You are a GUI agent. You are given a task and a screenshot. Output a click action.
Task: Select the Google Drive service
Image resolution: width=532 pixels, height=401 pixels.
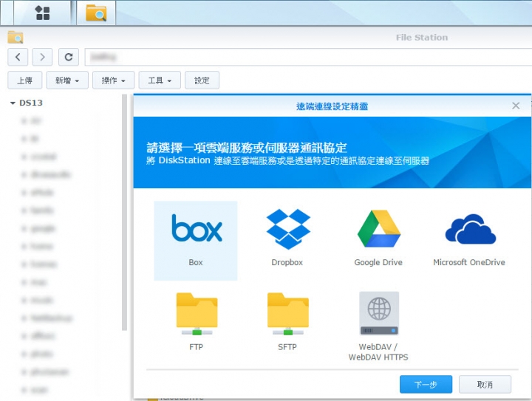coord(378,239)
